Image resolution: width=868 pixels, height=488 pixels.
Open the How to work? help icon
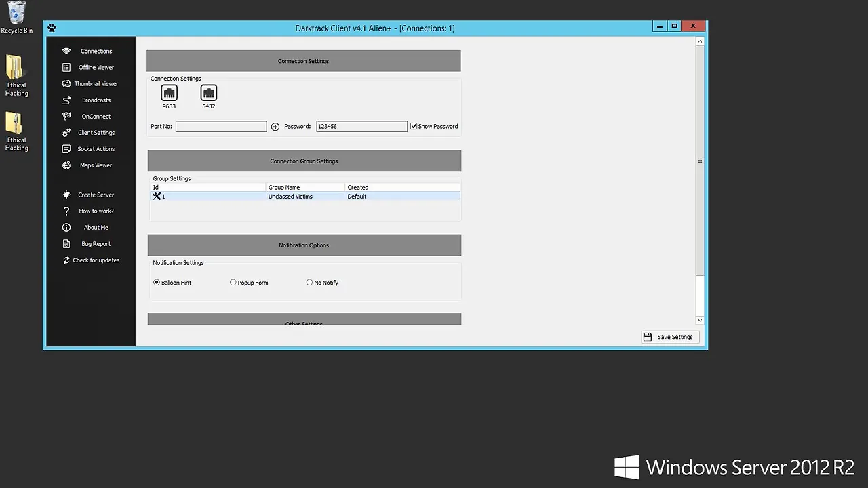(66, 211)
